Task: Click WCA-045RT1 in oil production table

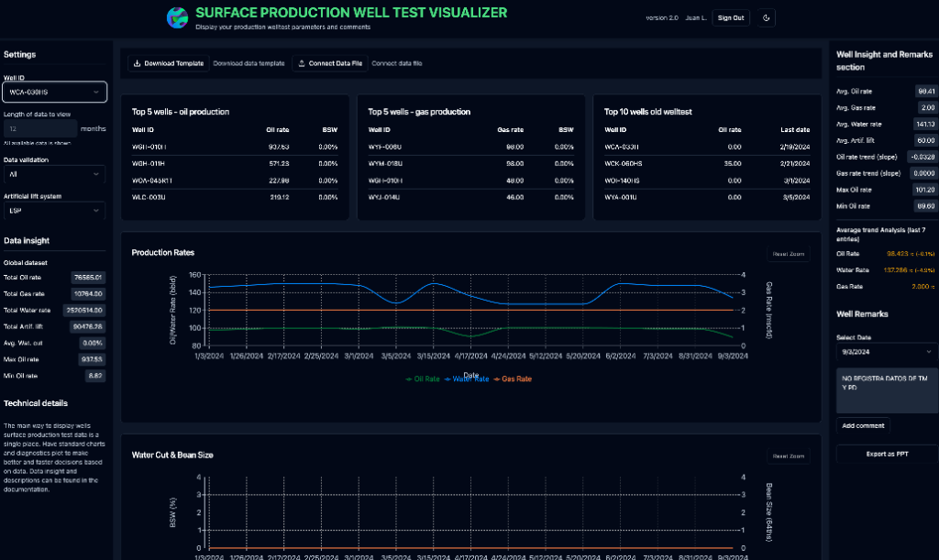Action: (152, 180)
